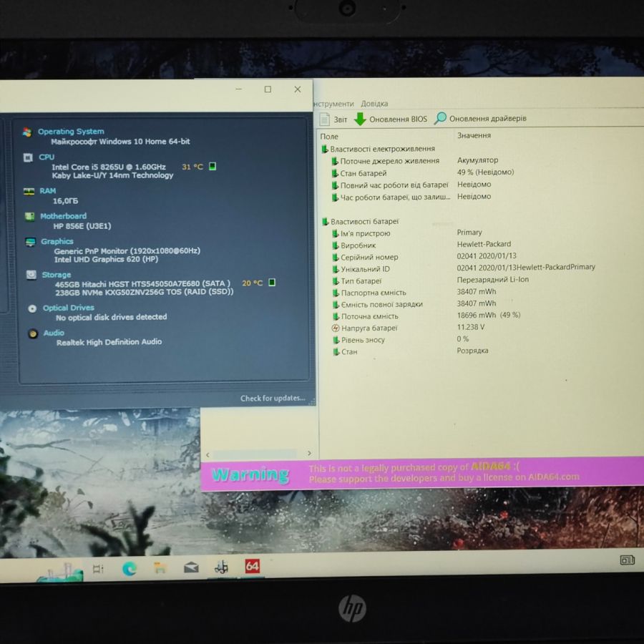Click Оновлення драйверів toolbar button
Viewport: 644px width, 644px height.
[481, 118]
